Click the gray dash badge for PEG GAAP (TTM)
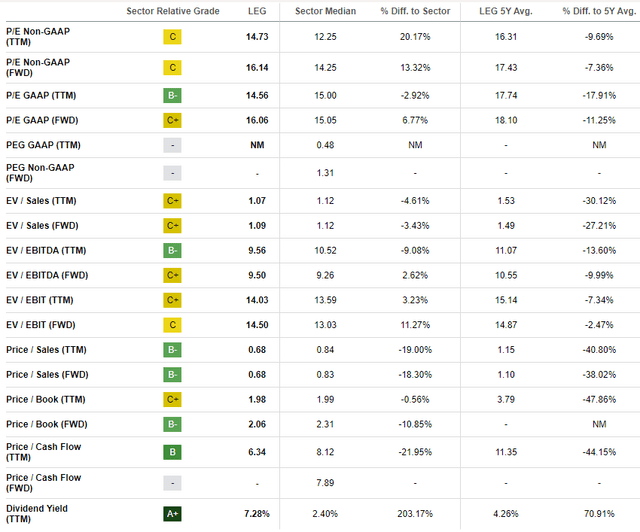 point(173,145)
